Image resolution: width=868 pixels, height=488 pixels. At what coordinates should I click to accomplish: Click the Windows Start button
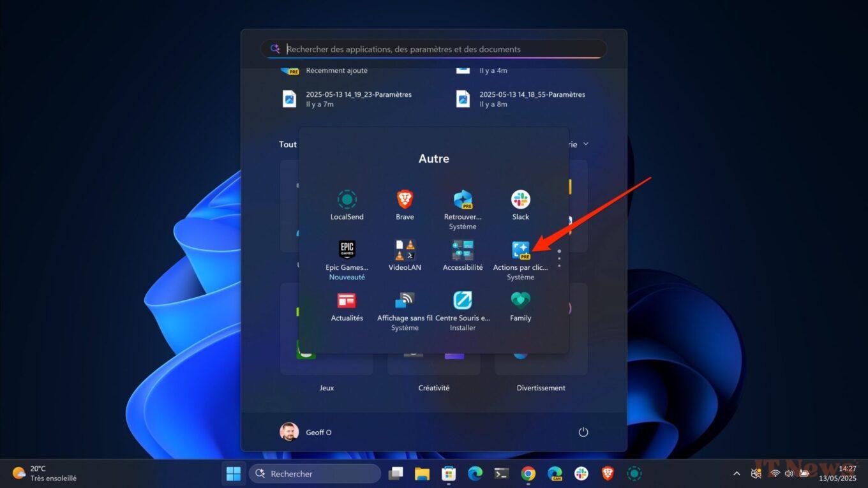[x=234, y=473]
